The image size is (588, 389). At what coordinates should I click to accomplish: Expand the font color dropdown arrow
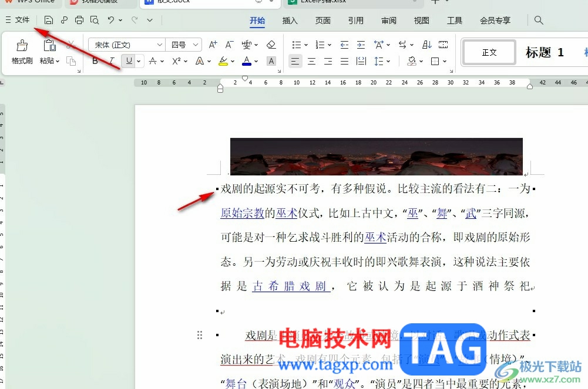256,61
